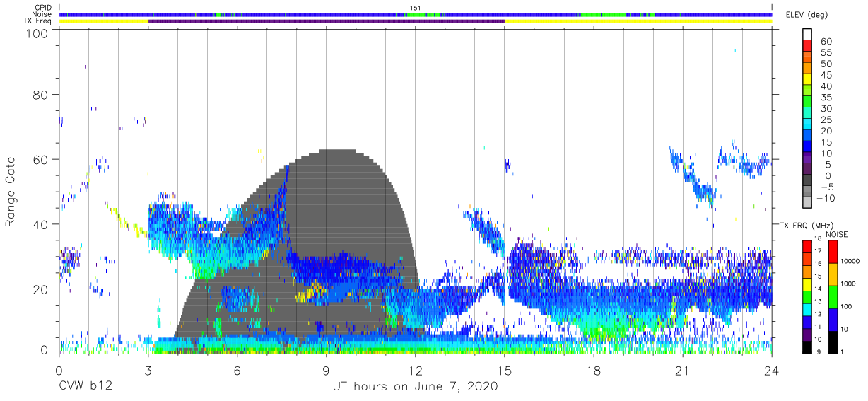Screen dimensions: 868x401
Task: Click the ELEV (deg) colorbar title
Action: point(806,14)
